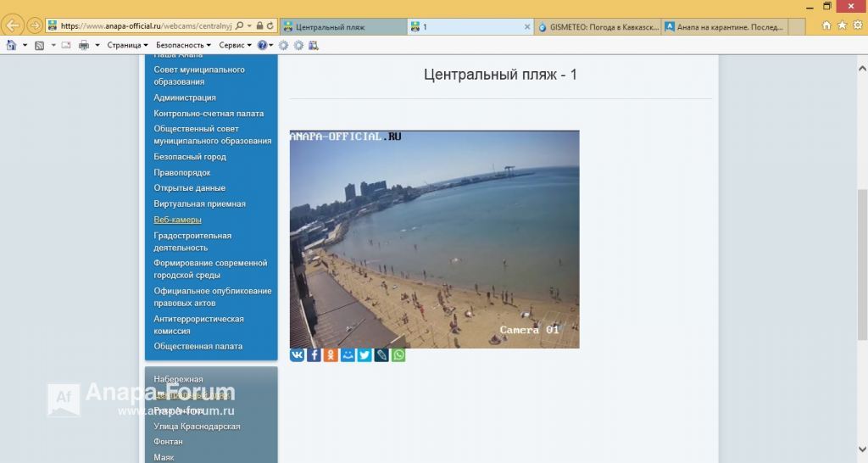Image resolution: width=868 pixels, height=463 pixels.
Task: Click the address bar URL field
Action: [x=147, y=26]
